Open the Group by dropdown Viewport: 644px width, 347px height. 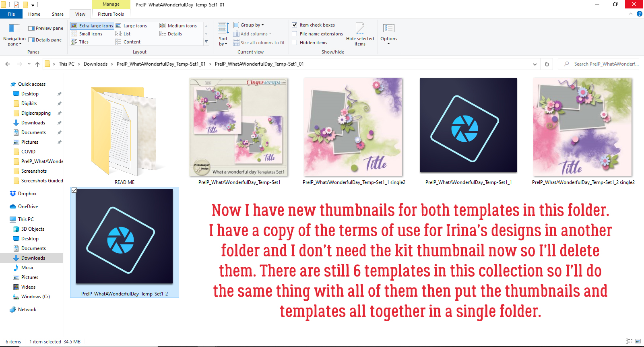249,25
